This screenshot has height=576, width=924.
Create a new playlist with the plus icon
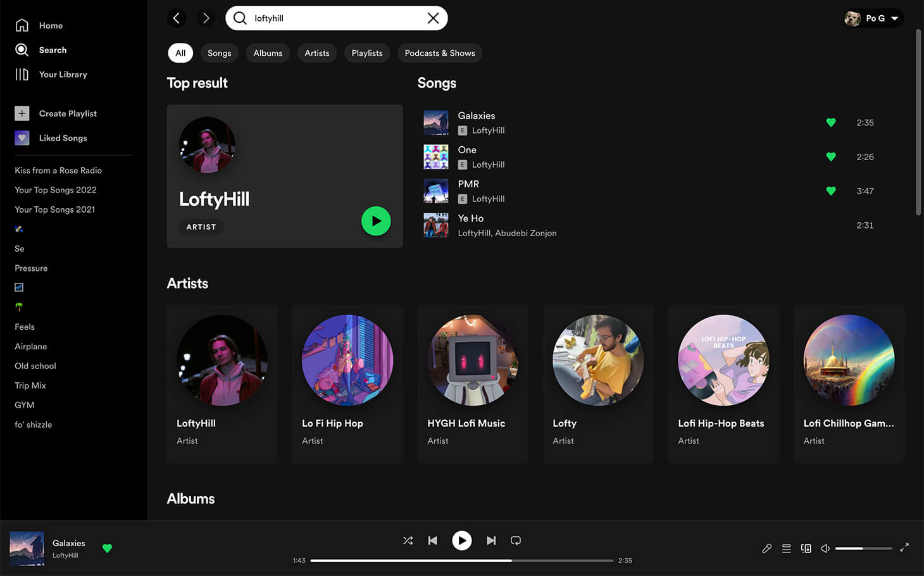22,113
